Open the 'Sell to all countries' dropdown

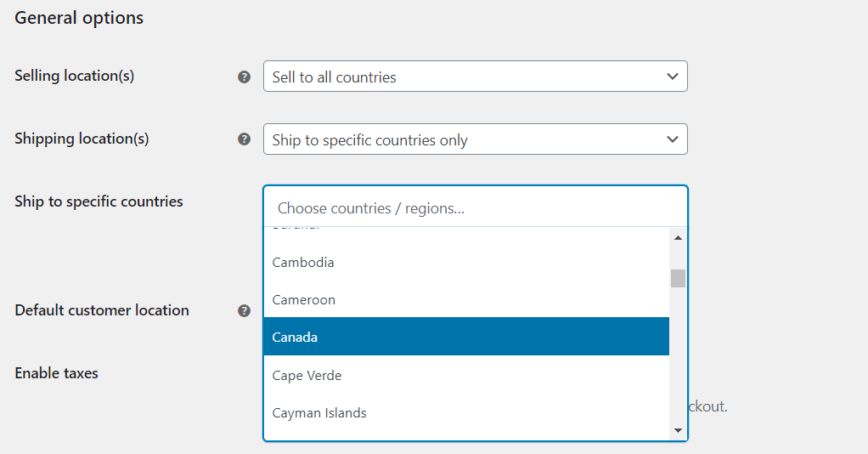click(x=475, y=77)
